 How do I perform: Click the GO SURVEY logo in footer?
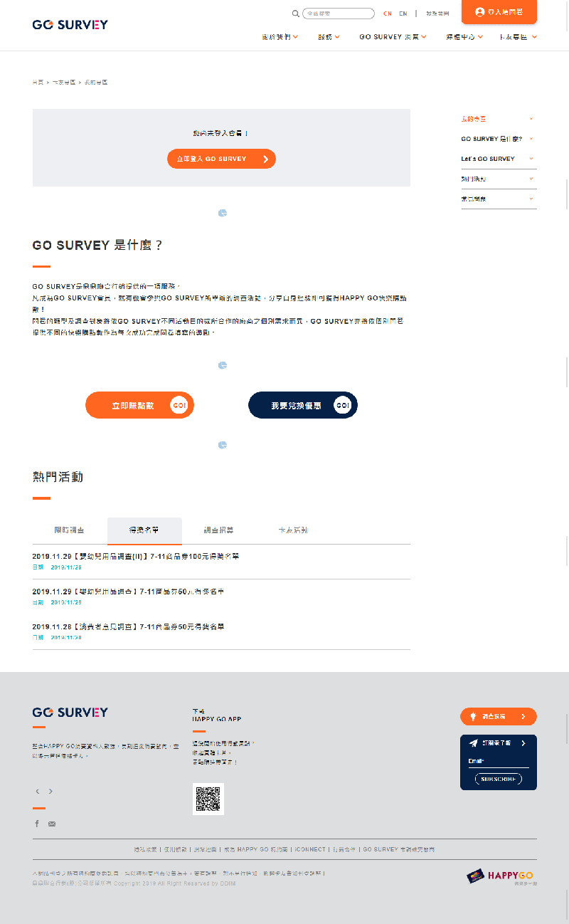70,713
